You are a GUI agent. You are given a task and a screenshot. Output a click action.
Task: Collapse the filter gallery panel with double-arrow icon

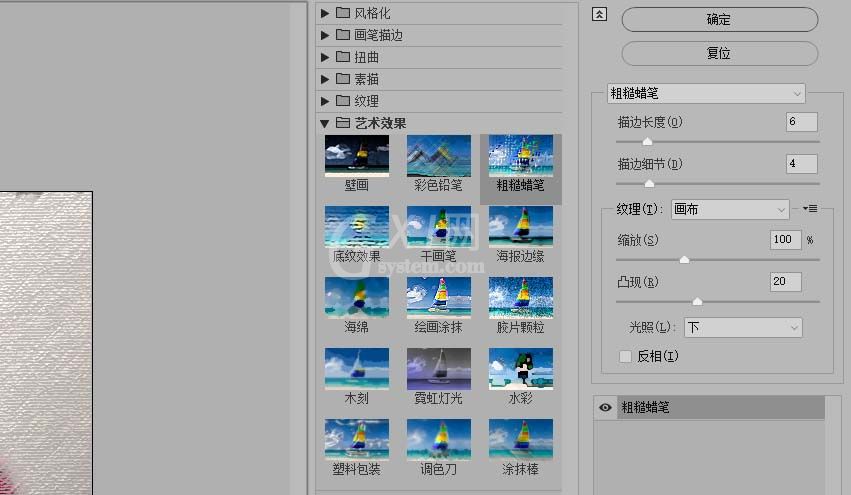[x=599, y=15]
